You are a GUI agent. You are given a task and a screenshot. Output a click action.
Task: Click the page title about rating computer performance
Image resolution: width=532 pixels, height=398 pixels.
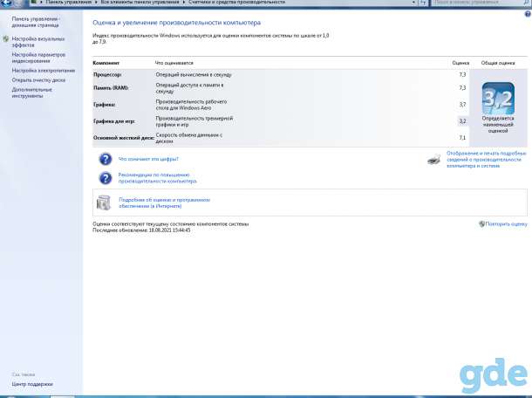click(176, 23)
